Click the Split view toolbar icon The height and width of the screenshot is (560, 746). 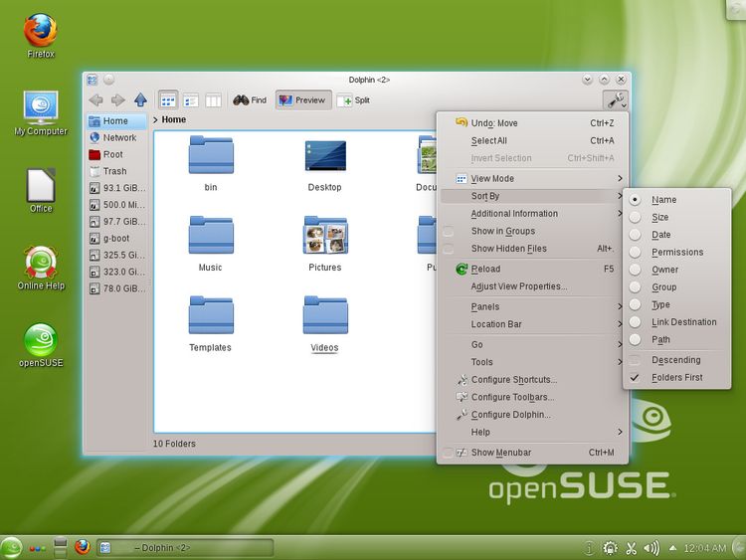coord(354,99)
